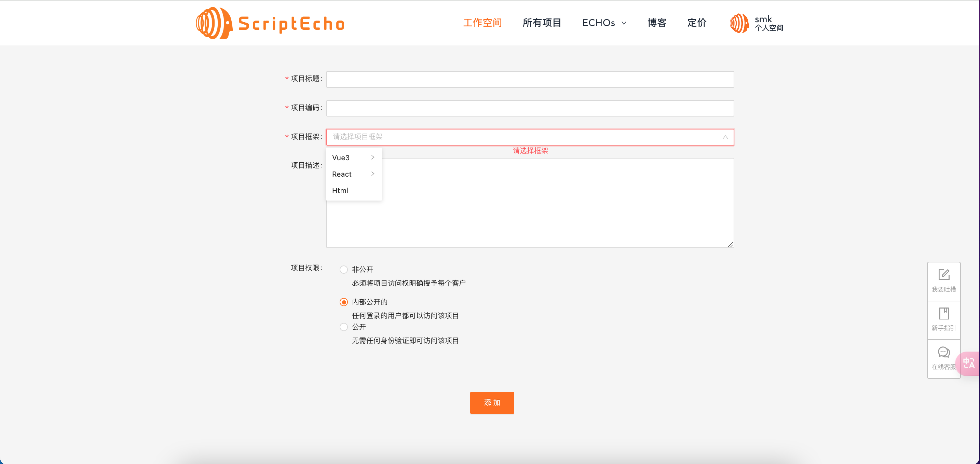Click the smk user avatar icon
This screenshot has height=464, width=980.
click(739, 23)
